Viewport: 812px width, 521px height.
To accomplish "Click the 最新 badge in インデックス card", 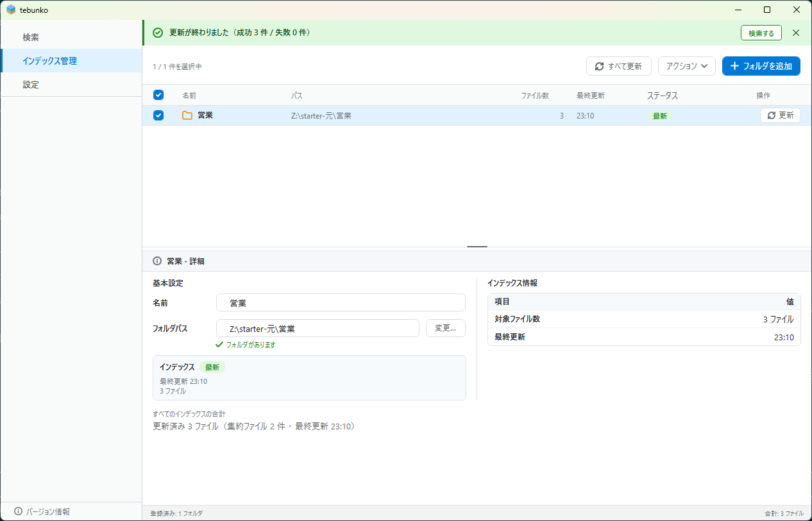I will [212, 367].
